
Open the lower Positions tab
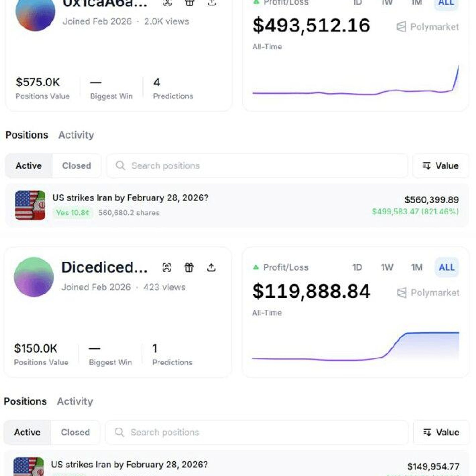pos(25,401)
